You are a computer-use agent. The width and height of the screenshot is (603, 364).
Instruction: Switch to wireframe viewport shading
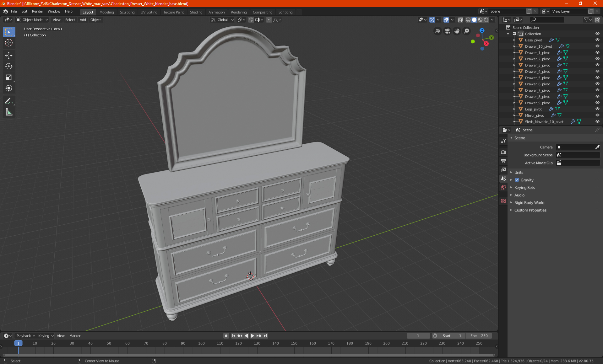pyautogui.click(x=468, y=20)
